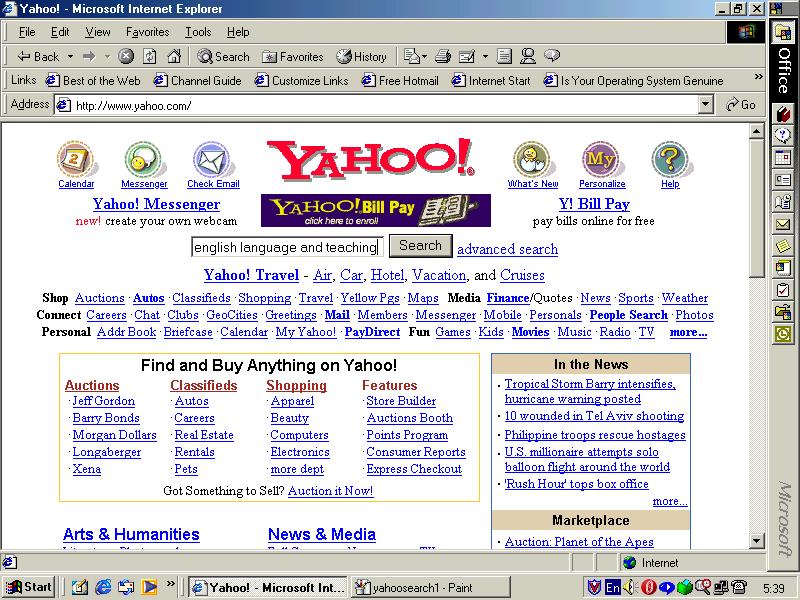Viewport: 800px width, 600px height.
Task: Click the What's New chick icon
Action: [x=532, y=160]
